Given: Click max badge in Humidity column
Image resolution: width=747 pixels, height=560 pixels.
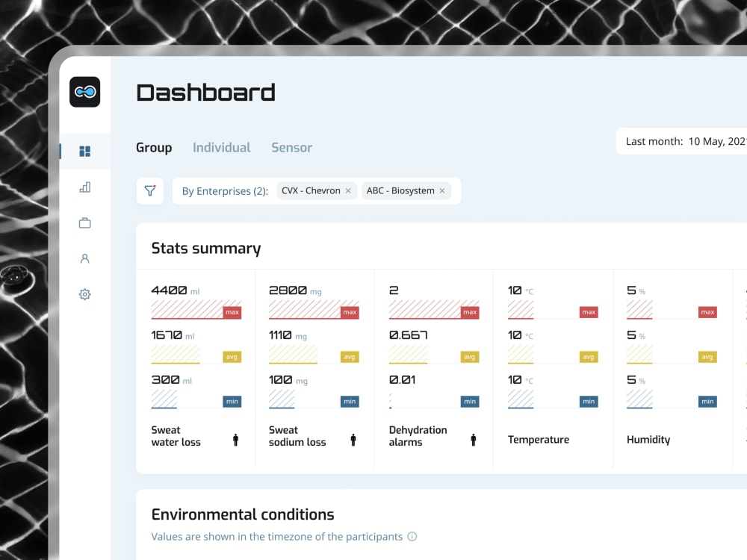Looking at the screenshot, I should [x=707, y=312].
